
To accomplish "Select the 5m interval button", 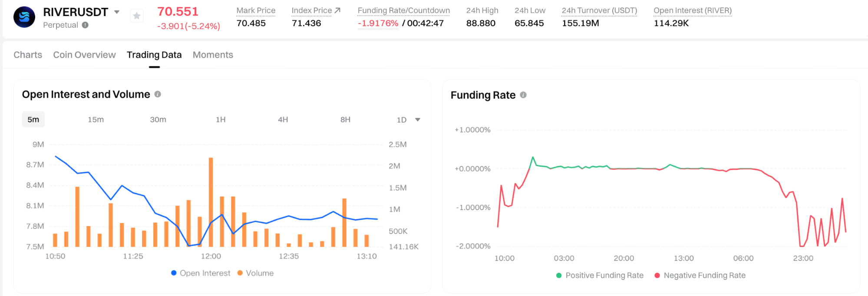I will pos(33,119).
